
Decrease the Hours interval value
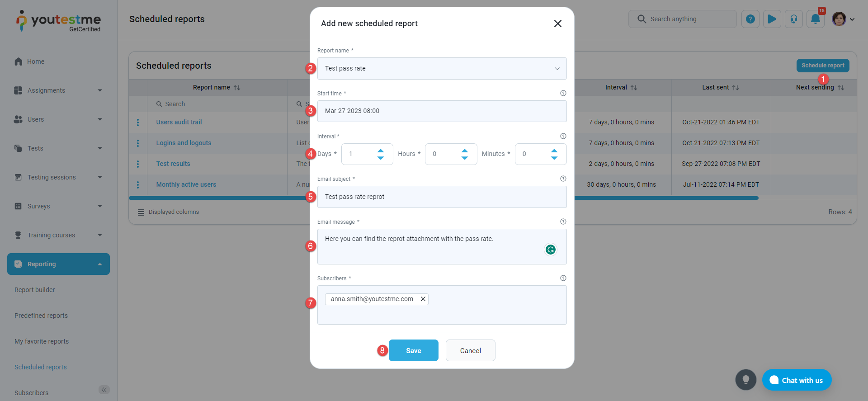464,158
